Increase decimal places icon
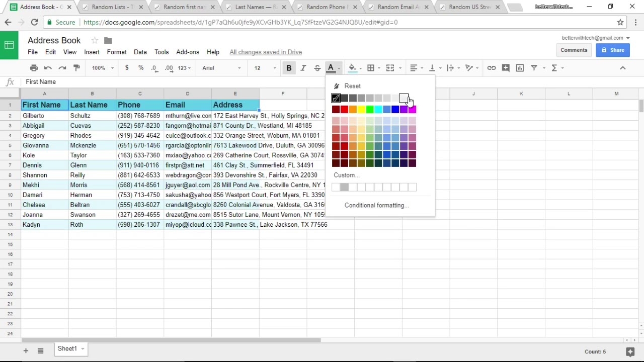This screenshot has width=644, height=362. pos(169,68)
